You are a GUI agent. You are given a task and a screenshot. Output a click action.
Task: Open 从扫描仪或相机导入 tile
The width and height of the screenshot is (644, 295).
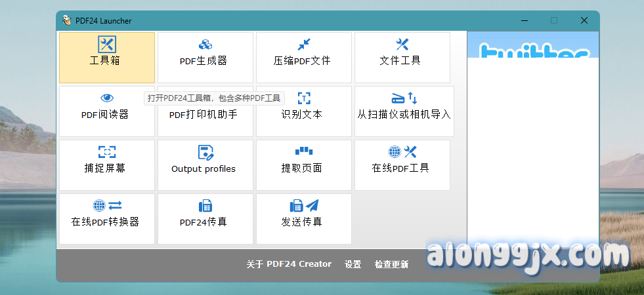[404, 113]
